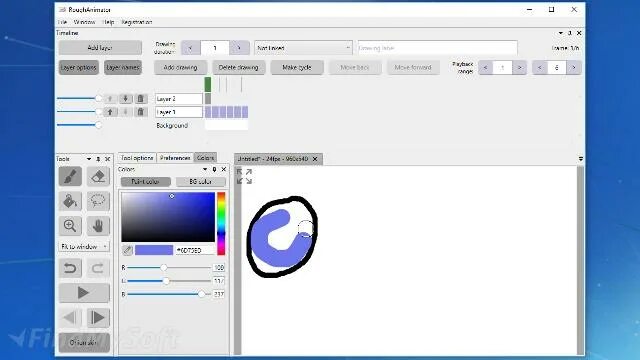Open the document tabs overflow arrow

tap(580, 159)
